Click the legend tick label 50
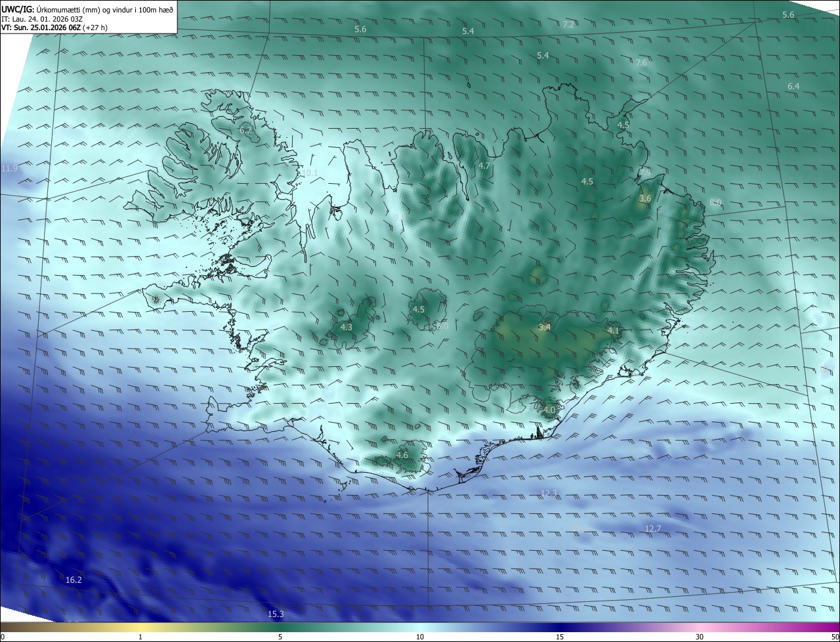Viewport: 840px width, 642px height. coord(835,637)
